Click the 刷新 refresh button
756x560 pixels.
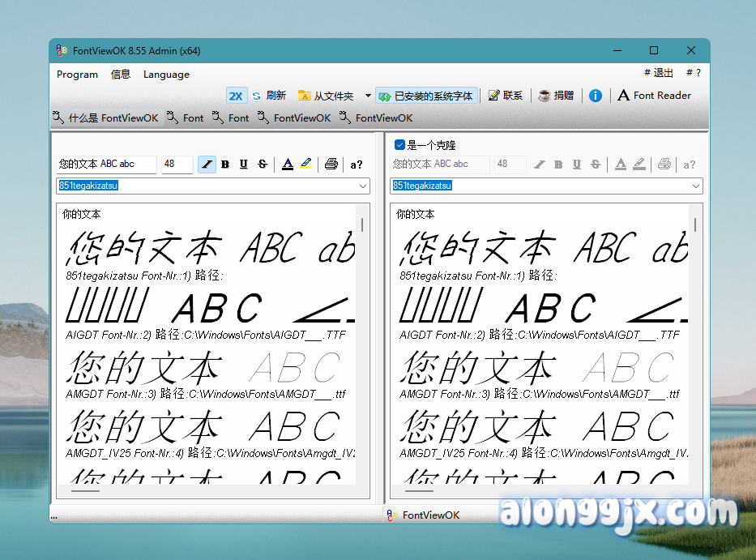point(268,96)
